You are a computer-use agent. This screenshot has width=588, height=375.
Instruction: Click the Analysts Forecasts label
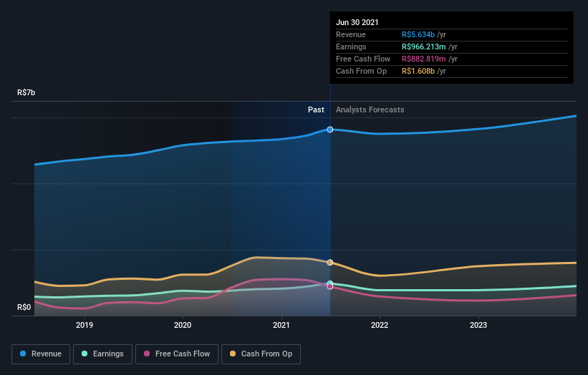pos(370,109)
